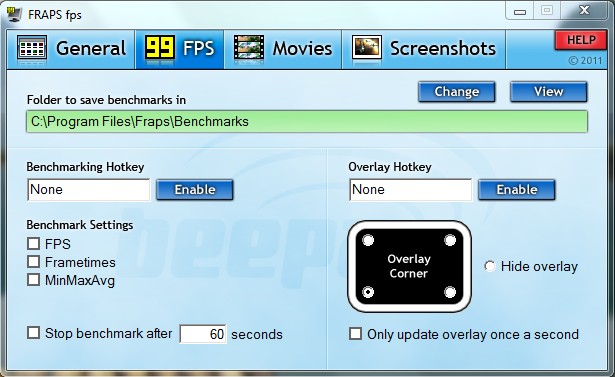This screenshot has height=377, width=615.
Task: Select bottom-left overlay corner
Action: coord(368,292)
